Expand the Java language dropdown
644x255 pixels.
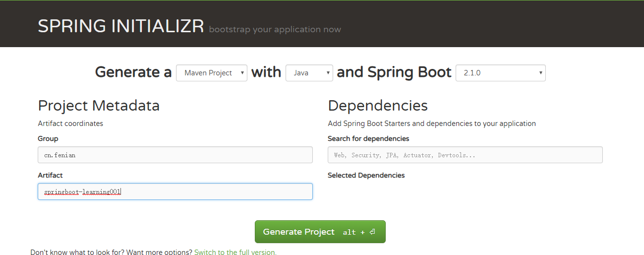tap(309, 73)
